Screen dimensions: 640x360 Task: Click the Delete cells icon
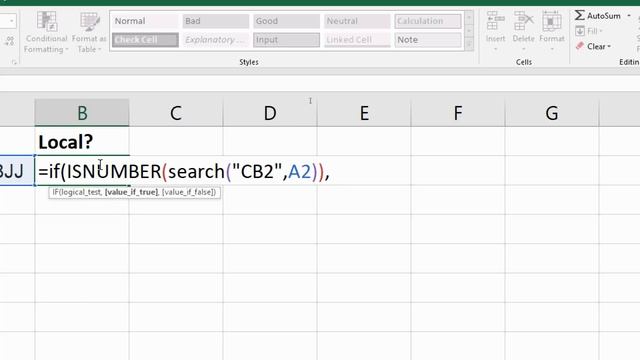pyautogui.click(x=523, y=21)
